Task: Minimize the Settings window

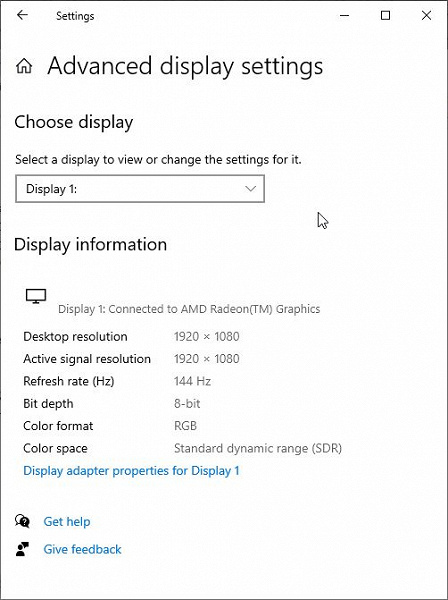Action: coord(344,16)
